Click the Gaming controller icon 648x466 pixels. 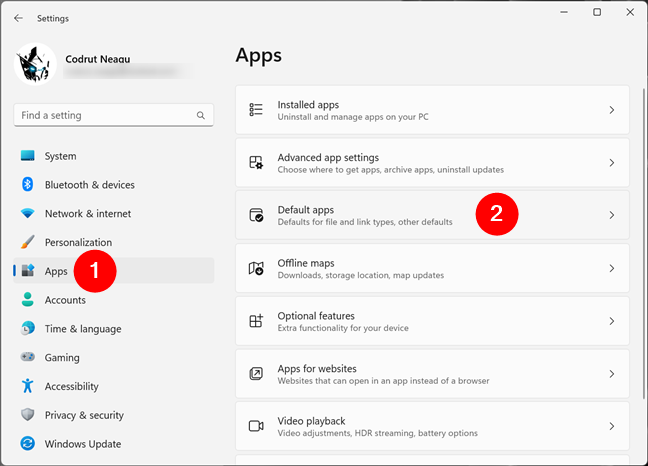pyautogui.click(x=28, y=357)
